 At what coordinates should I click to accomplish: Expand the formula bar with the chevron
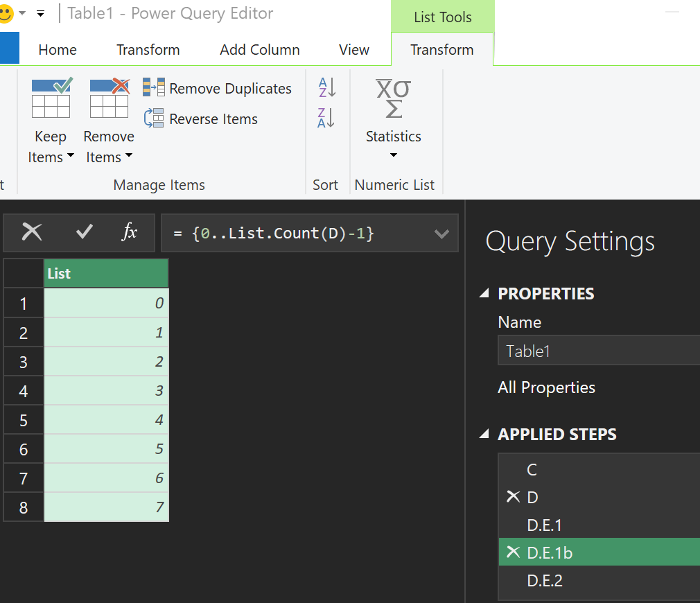coord(441,234)
